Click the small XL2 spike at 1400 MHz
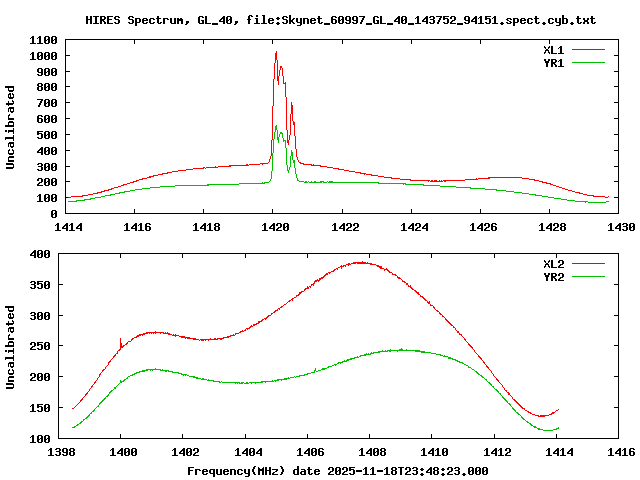Screen dimensions: 640x480 pyautogui.click(x=120, y=340)
